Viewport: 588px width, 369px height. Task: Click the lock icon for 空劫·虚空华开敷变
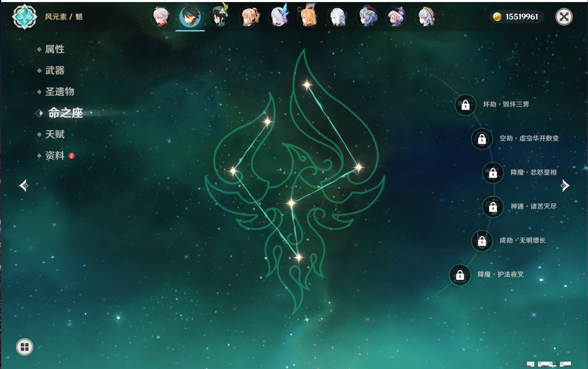(x=482, y=139)
